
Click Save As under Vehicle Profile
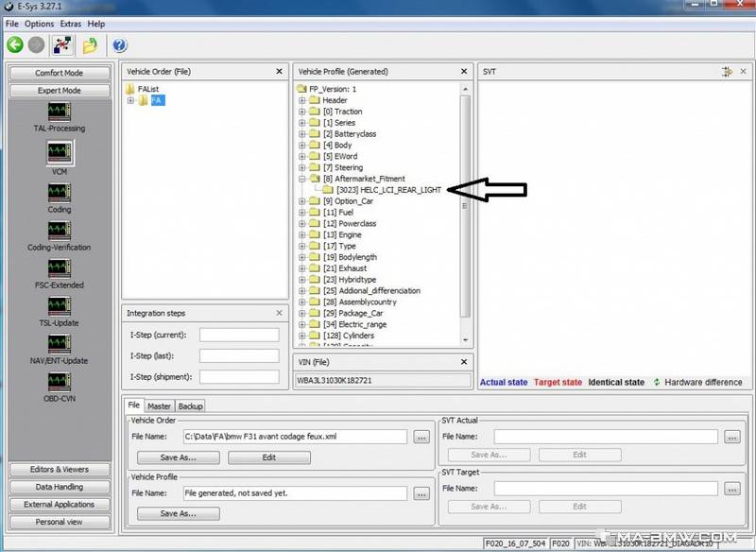tap(179, 513)
